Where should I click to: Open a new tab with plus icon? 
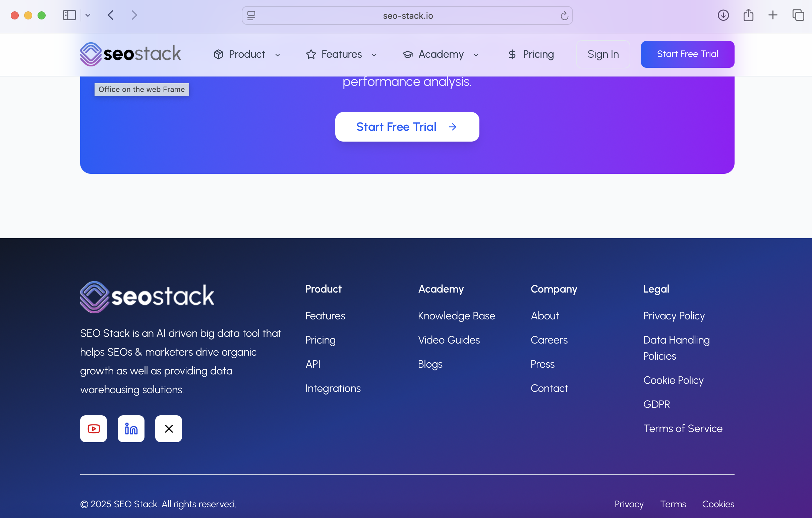click(x=772, y=15)
